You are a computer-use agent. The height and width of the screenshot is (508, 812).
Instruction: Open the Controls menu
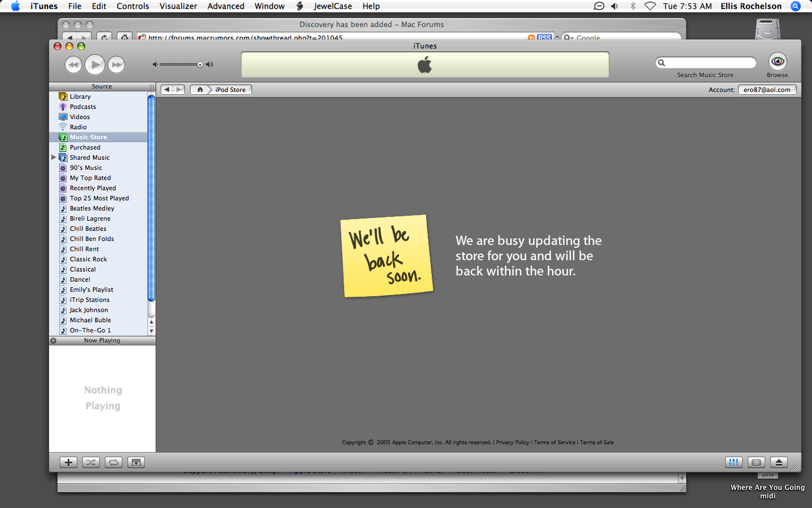pyautogui.click(x=133, y=6)
